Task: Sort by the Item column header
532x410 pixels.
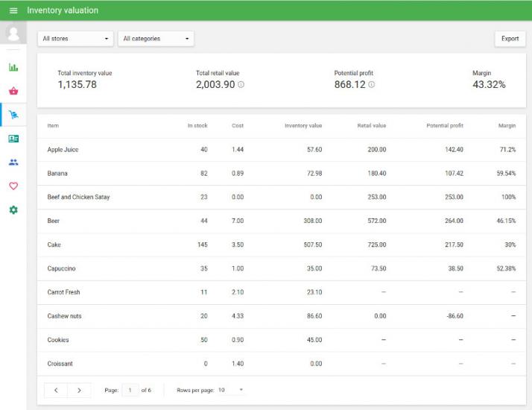Action: tap(53, 126)
